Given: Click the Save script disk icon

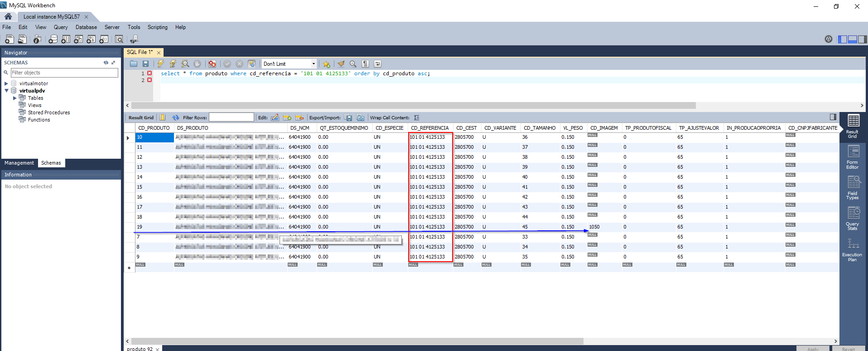Looking at the screenshot, I should 145,64.
